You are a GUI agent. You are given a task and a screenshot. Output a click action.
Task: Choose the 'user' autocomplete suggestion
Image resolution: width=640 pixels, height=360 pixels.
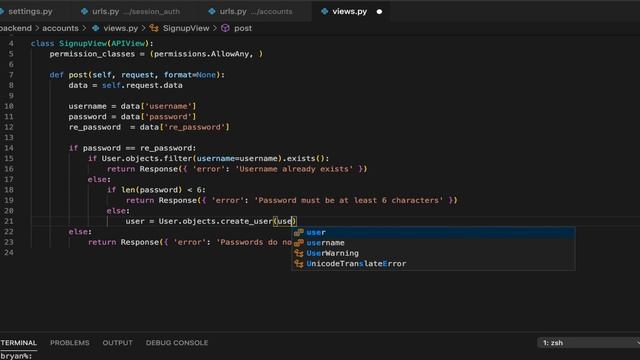coord(433,232)
